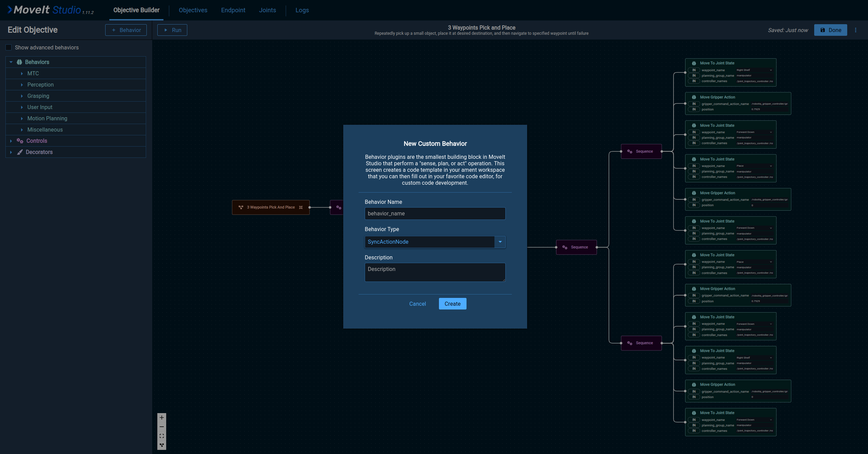Toggle Show advanced behaviors checkbox
This screenshot has height=454, width=868.
[x=8, y=48]
